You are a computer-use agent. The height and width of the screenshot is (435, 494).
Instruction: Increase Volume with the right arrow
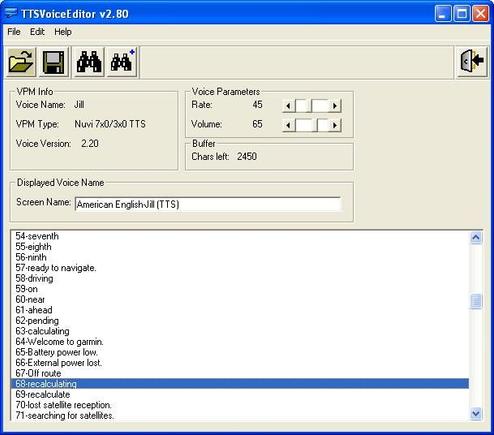335,125
